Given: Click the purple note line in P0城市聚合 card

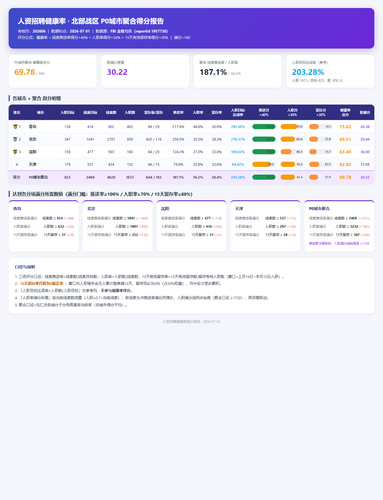Looking at the screenshot, I should tap(339, 243).
